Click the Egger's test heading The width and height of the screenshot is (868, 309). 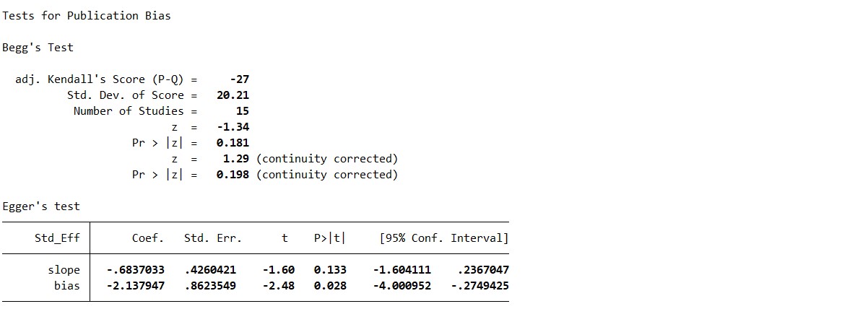click(41, 206)
